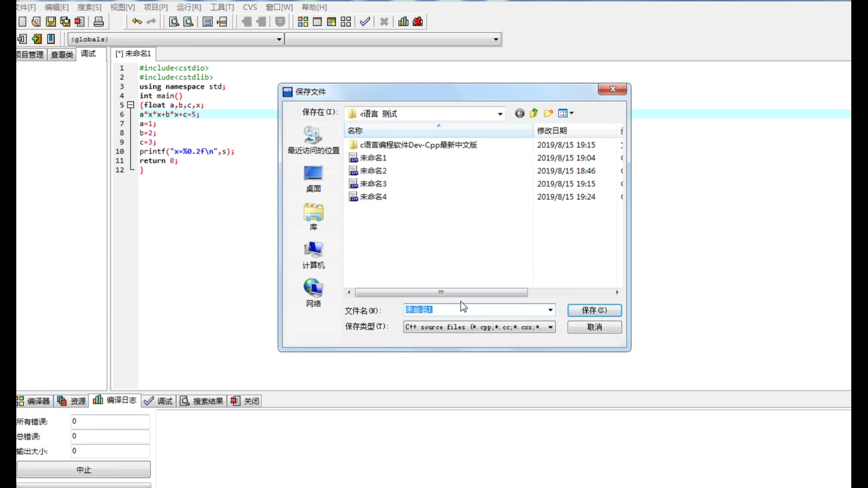
Task: Collapse the code fold marker at line 5
Action: coord(131,105)
